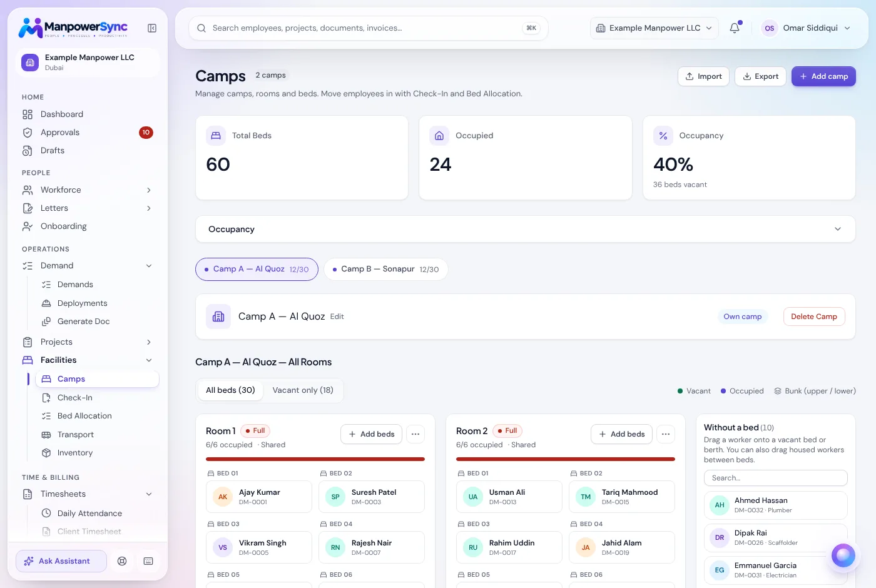Image resolution: width=876 pixels, height=588 pixels.
Task: Open the keyboard shortcuts icon in the sidebar footer
Action: 148,561
